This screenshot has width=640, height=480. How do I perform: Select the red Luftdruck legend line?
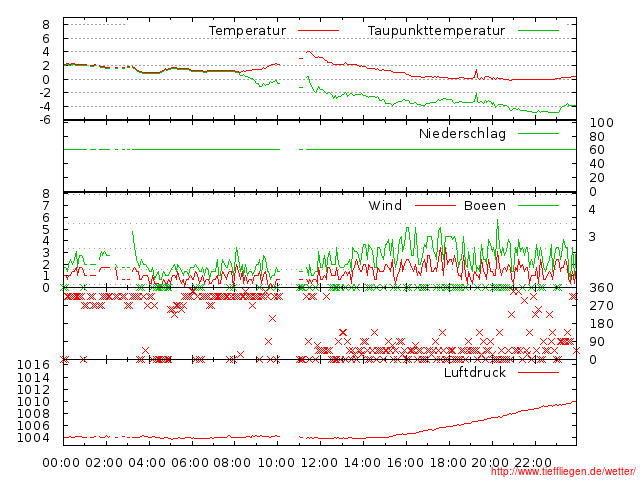[538, 372]
